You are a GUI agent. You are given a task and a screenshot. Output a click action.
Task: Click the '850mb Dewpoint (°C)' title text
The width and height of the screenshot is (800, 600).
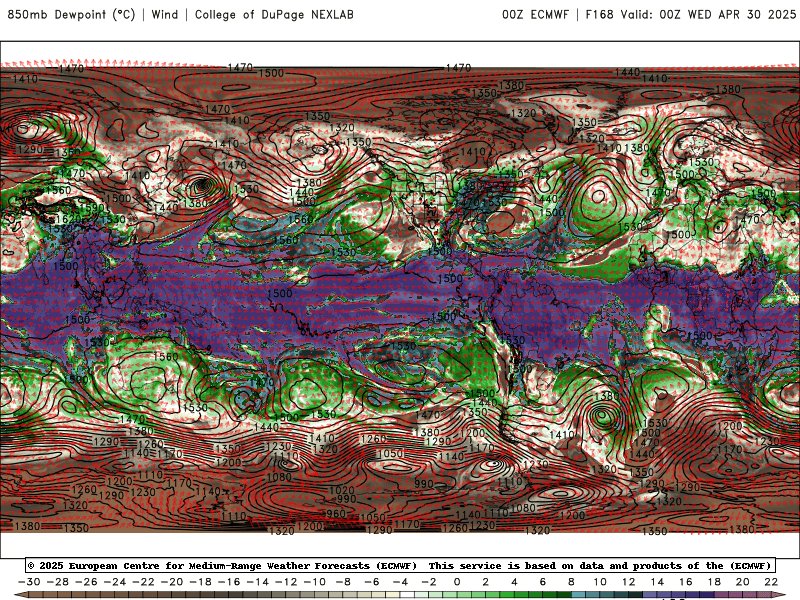point(71,14)
